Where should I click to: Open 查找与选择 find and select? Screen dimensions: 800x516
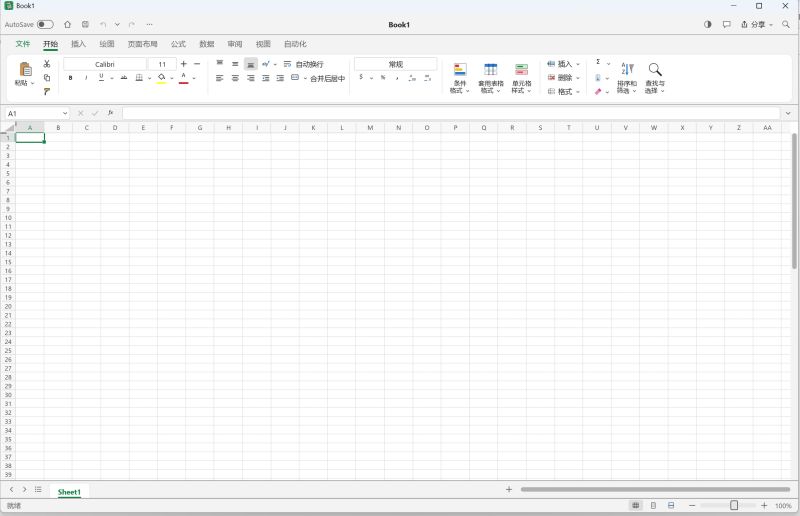pos(655,78)
